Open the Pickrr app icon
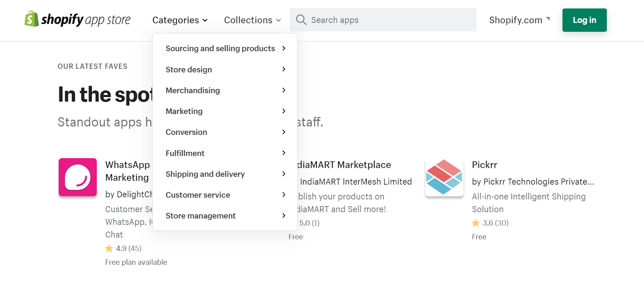Viewport: 644px width, 293px height. pos(444,177)
